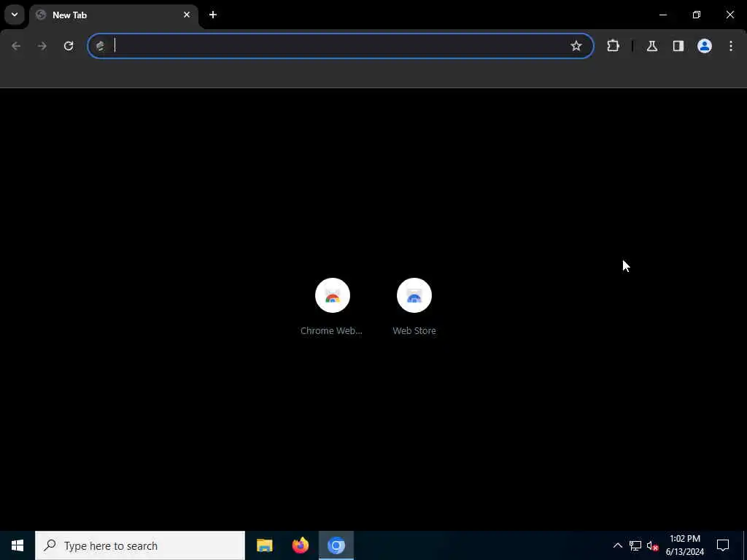Focus the address bar input
747x560 pixels.
340,46
